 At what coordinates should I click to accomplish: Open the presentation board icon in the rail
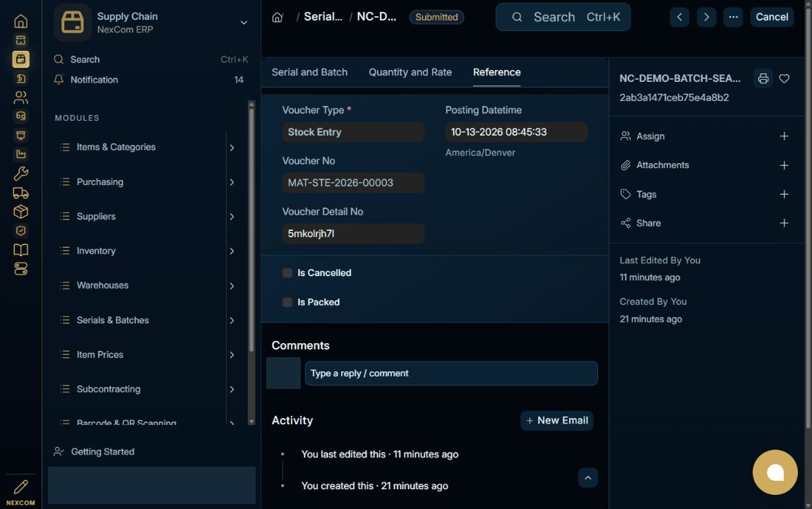pos(20,135)
